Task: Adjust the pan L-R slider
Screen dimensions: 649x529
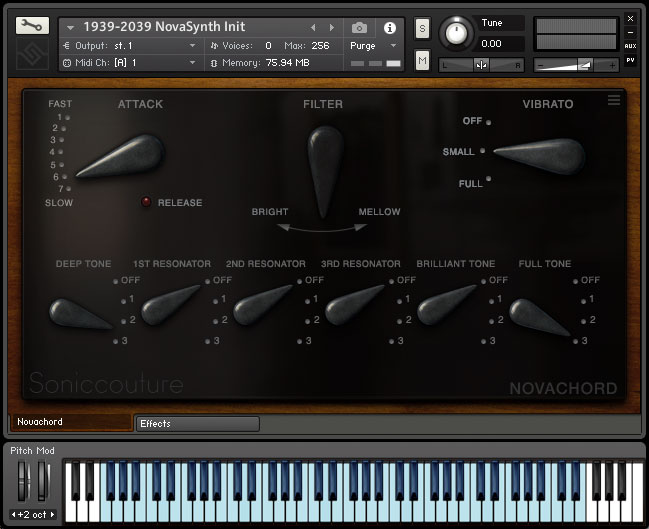Action: click(481, 65)
